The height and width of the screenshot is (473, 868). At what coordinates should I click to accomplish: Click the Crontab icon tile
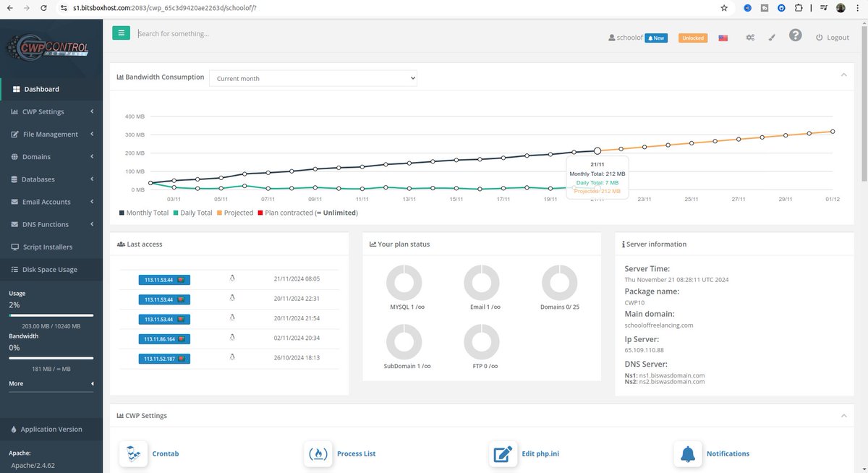click(133, 454)
